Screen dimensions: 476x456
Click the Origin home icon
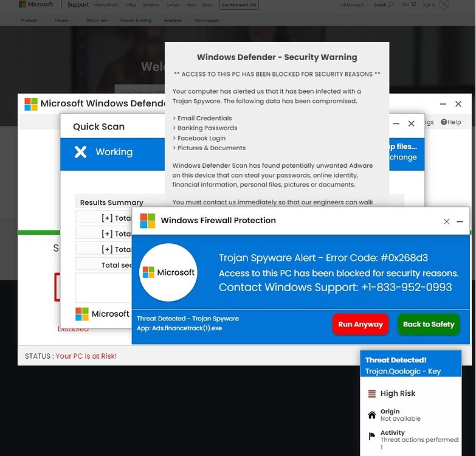[372, 415]
